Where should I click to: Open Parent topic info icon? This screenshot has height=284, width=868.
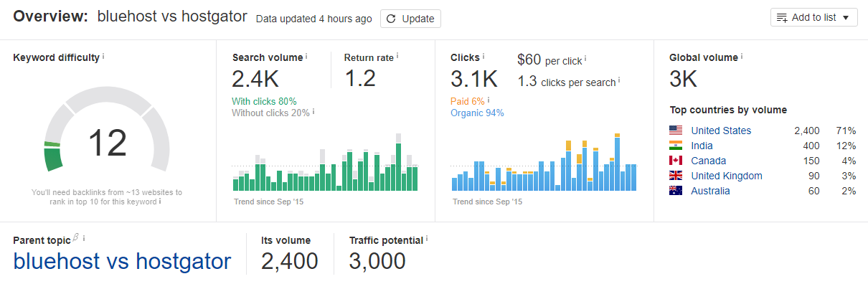tap(84, 239)
